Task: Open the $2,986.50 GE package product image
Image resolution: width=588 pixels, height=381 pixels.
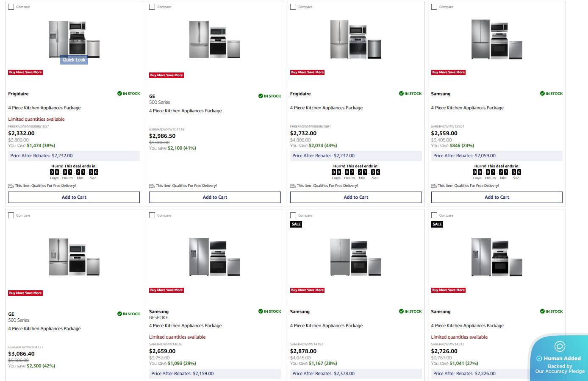Action: [215, 39]
